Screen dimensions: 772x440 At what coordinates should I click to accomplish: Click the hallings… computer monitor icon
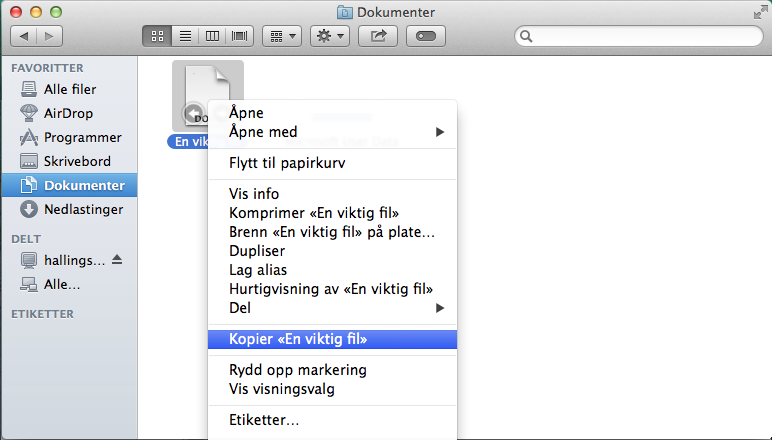click(x=29, y=260)
